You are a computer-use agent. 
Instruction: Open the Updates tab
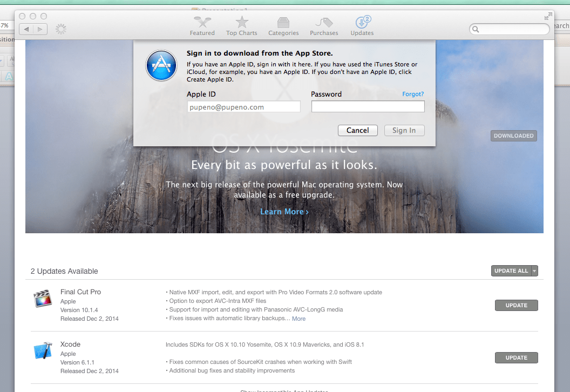click(x=362, y=26)
